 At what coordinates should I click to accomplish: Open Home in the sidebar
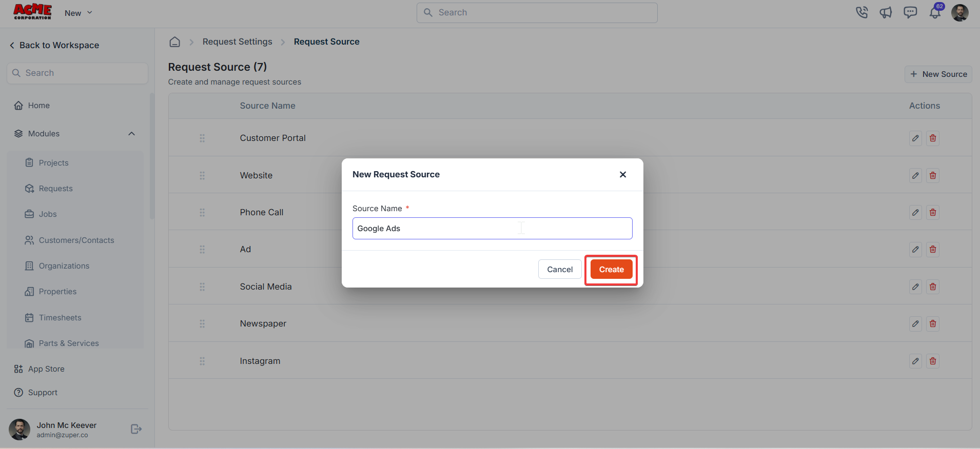32,106
